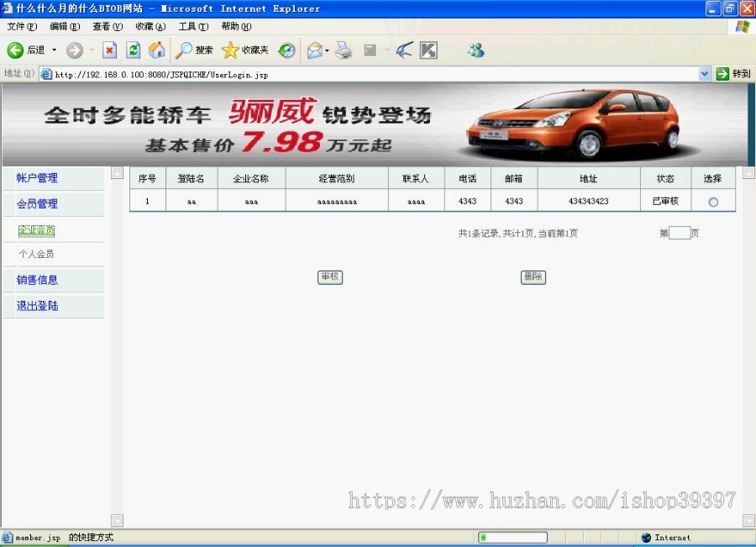The height and width of the screenshot is (547, 756).
Task: Open the 帮助 menu
Action: (x=236, y=27)
